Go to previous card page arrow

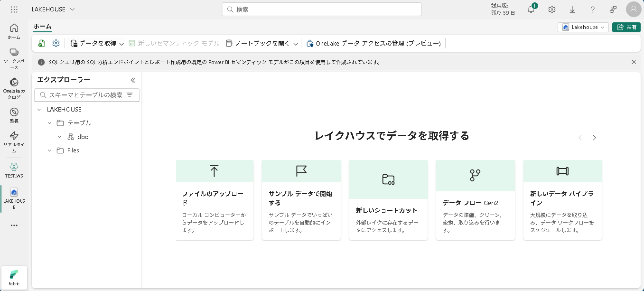pos(580,138)
